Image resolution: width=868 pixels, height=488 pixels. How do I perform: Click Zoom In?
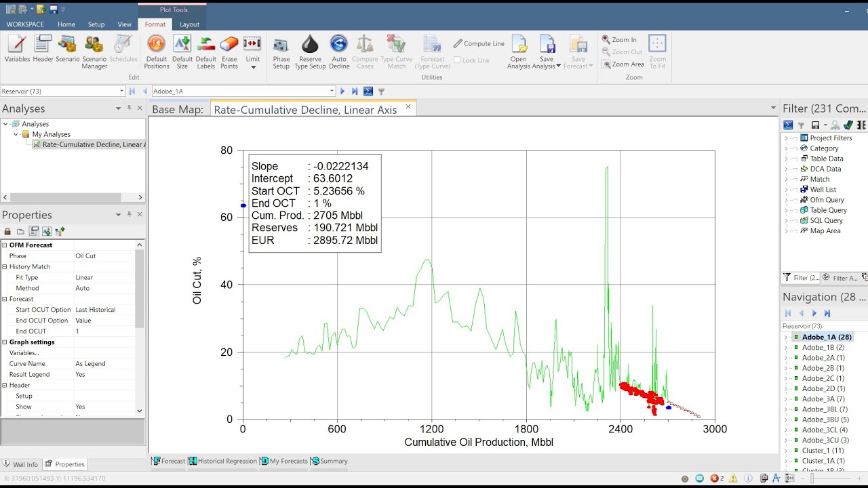619,39
